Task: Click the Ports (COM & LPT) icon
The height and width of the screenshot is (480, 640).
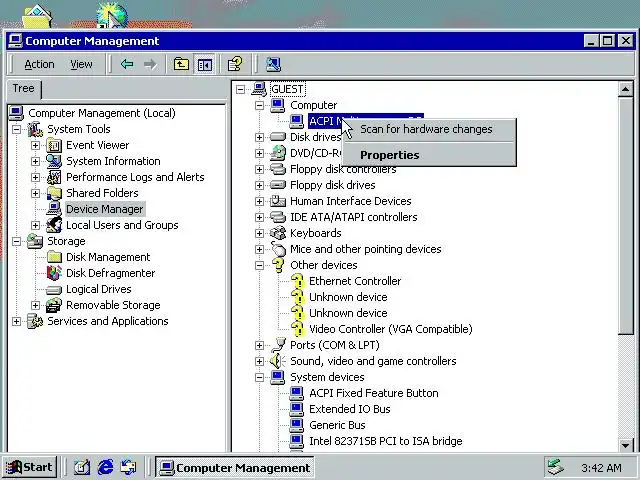Action: click(x=279, y=345)
